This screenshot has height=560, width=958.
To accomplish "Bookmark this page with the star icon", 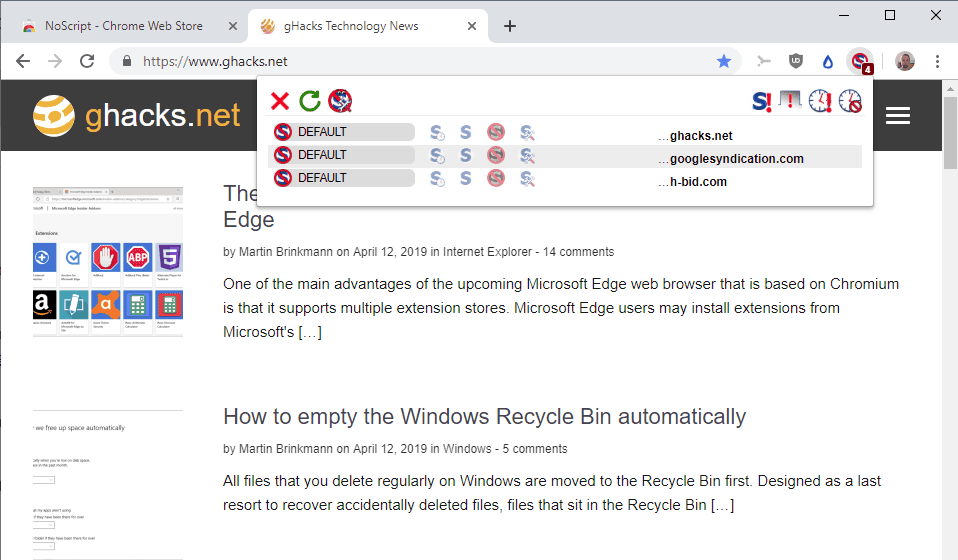I will (724, 61).
